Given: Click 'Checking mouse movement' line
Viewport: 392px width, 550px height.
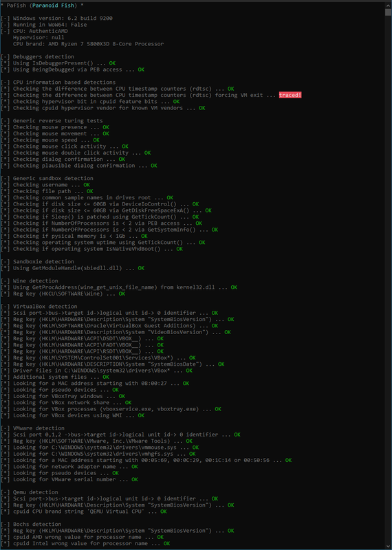Looking at the screenshot, I should pyautogui.click(x=55, y=133).
